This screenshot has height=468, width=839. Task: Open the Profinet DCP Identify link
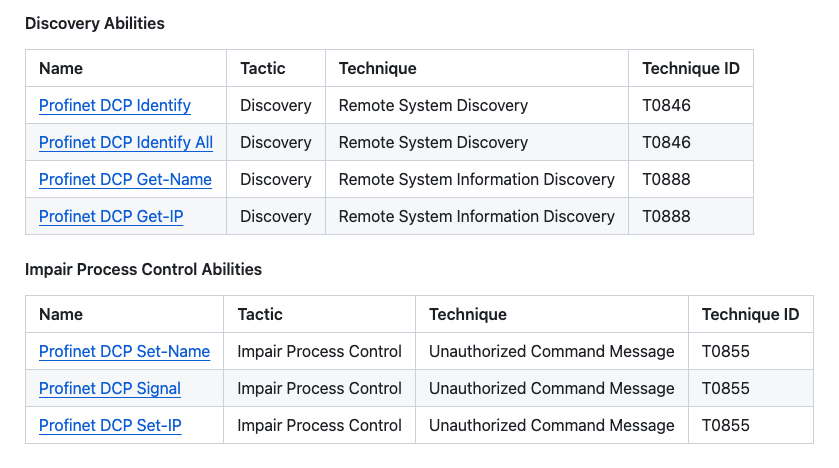pos(115,105)
